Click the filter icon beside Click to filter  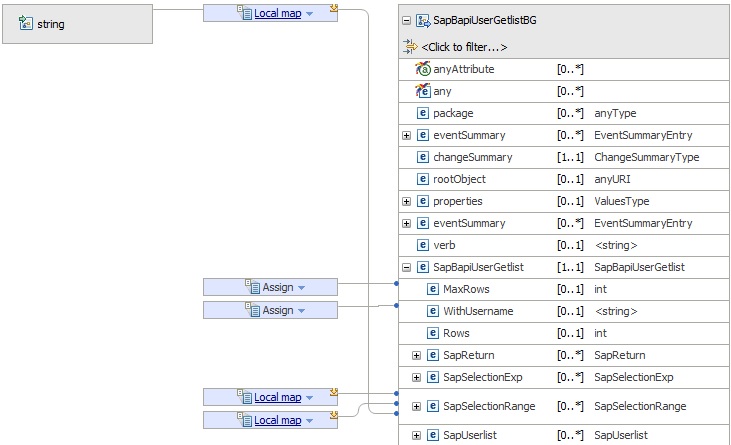tap(410, 47)
